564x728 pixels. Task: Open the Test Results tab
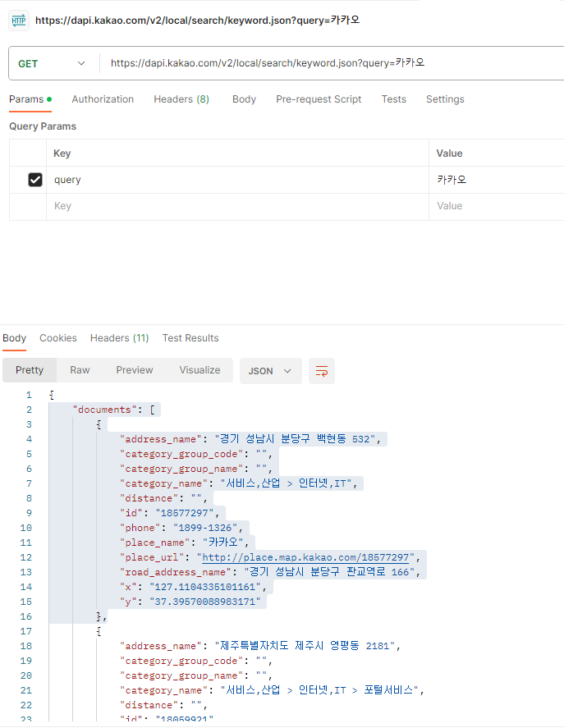click(x=190, y=338)
